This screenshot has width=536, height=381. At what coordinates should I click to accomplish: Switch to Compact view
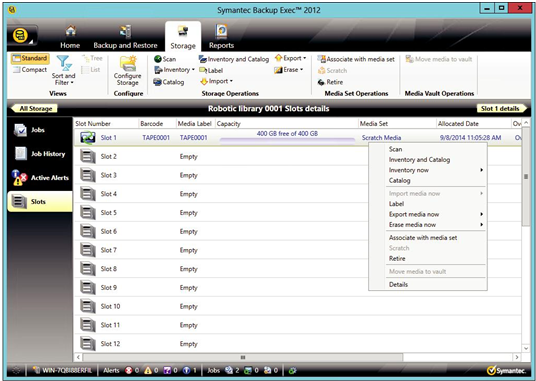point(30,70)
